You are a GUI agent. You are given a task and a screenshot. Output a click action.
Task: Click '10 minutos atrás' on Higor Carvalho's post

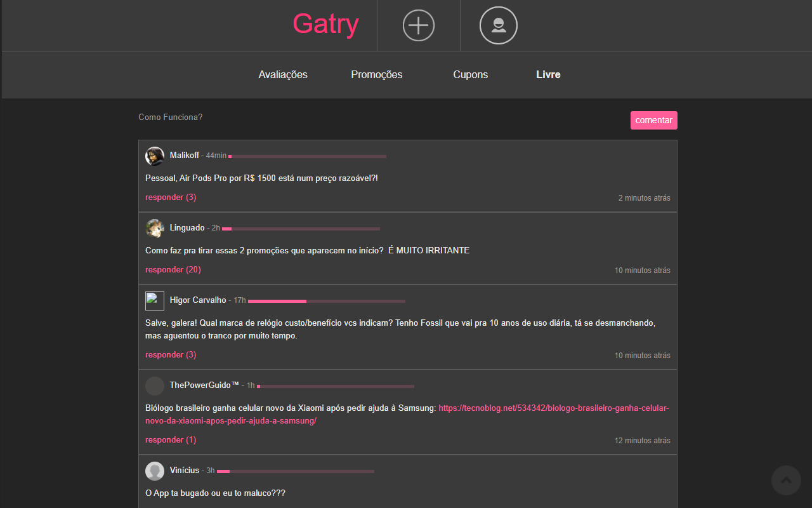point(642,356)
